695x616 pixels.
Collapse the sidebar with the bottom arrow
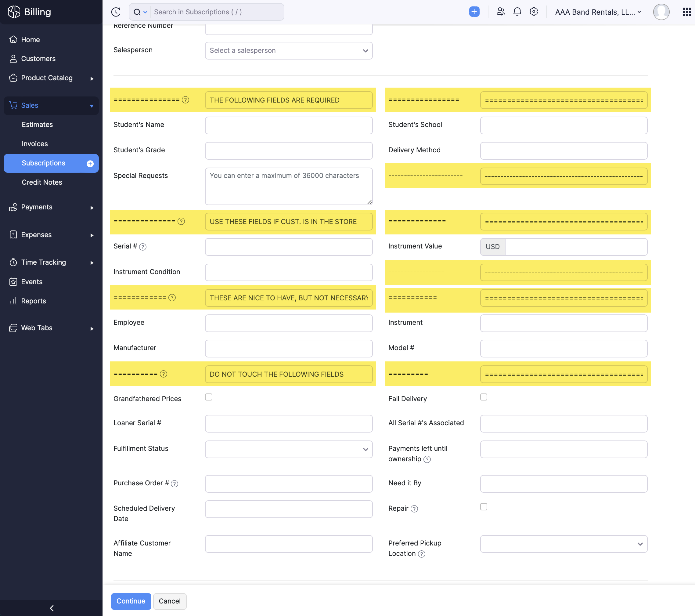coord(52,608)
